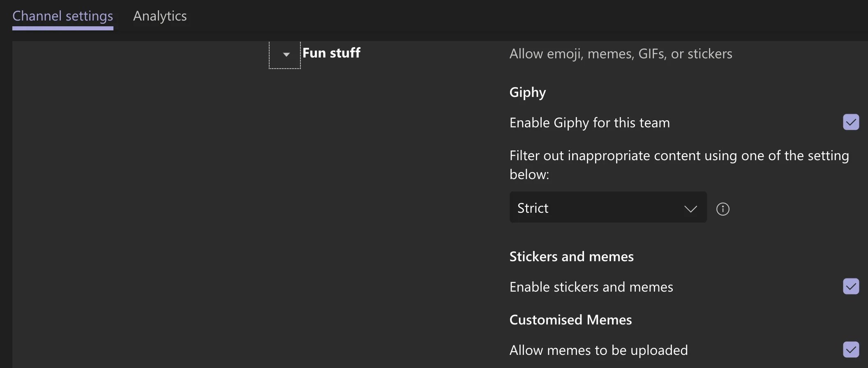Click the dotted expander box beside Fun stuff
The height and width of the screenshot is (368, 868).
click(x=284, y=55)
